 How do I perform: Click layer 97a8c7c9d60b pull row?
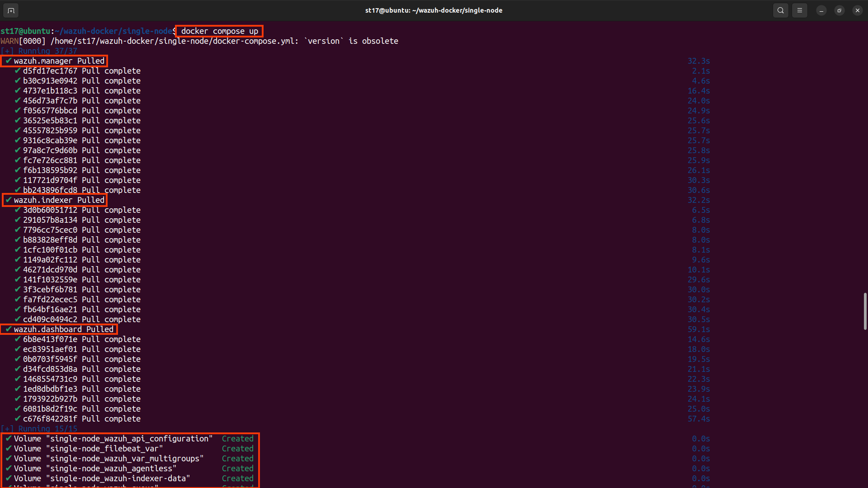point(77,150)
